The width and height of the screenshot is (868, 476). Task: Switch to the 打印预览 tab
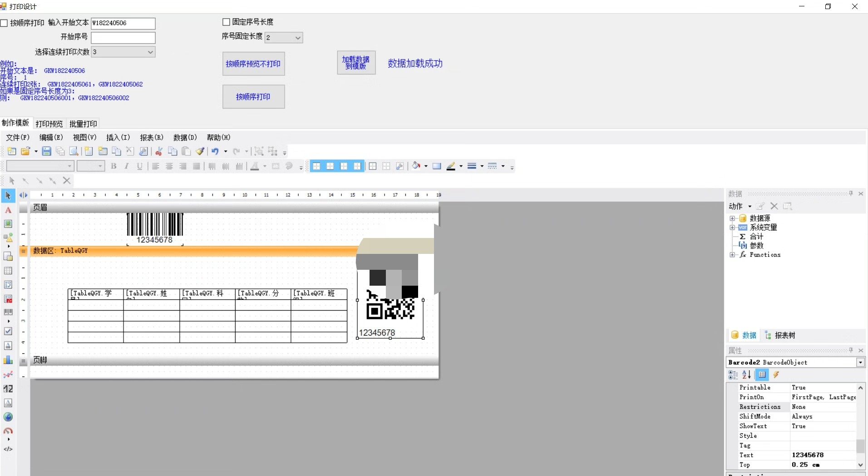point(49,124)
